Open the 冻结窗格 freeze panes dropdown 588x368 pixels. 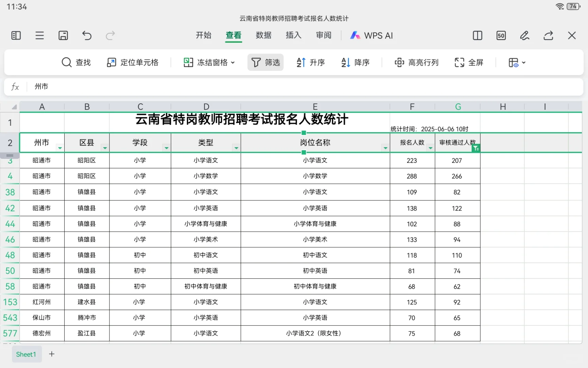209,62
